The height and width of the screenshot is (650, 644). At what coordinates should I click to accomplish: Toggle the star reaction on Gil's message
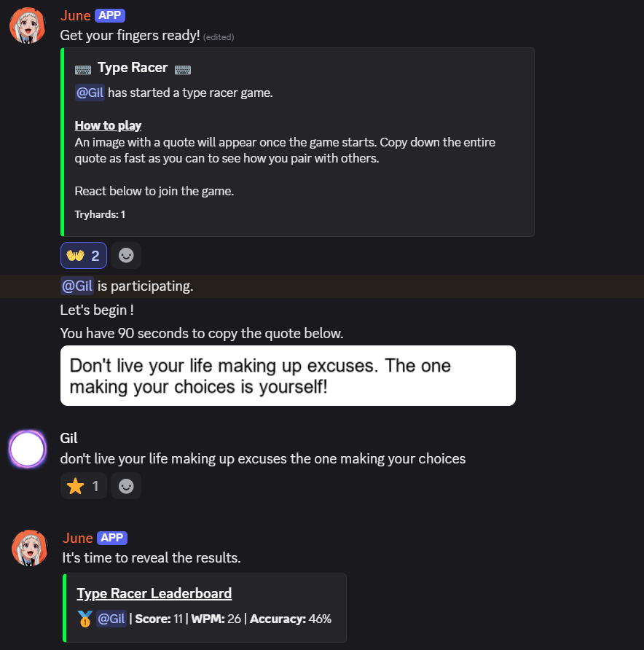[x=84, y=486]
